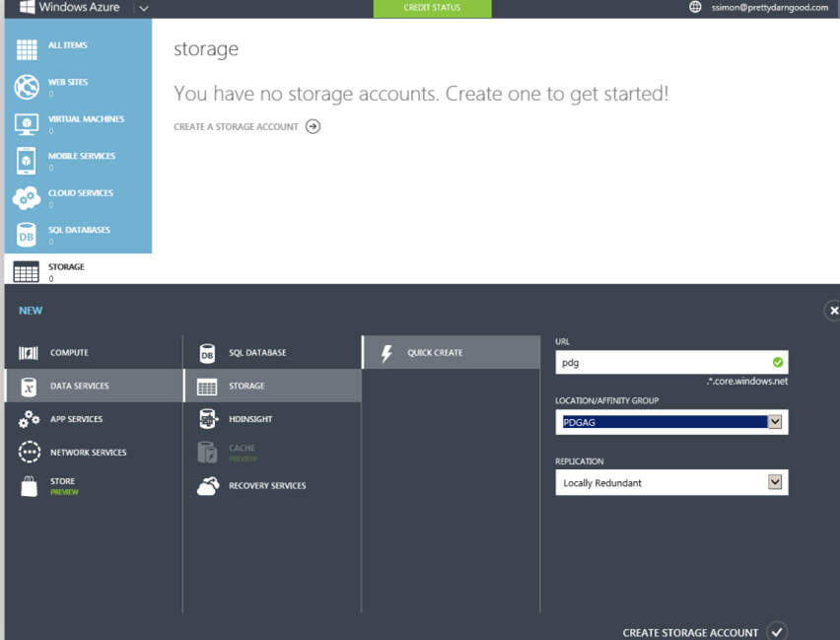This screenshot has height=640, width=840.
Task: Select MOBILE SERVICES label in sidebar
Action: click(82, 156)
